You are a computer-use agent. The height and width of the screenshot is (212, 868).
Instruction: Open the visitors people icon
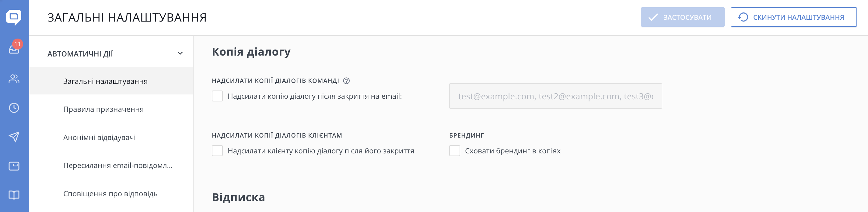pos(14,79)
